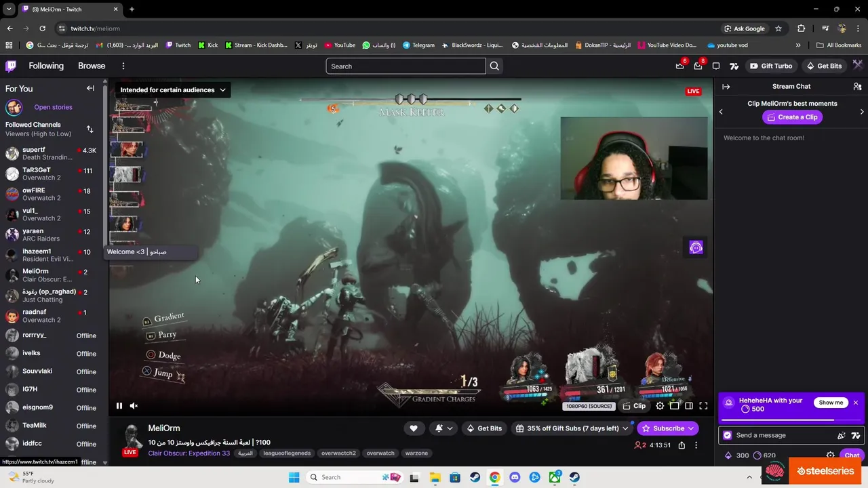Toggle fullscreen on the player
Viewport: 868px width, 488px height.
click(703, 406)
